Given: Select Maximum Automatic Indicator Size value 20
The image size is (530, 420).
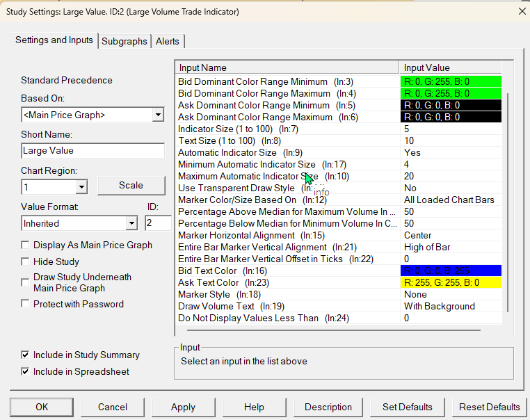Looking at the screenshot, I should pos(451,177).
